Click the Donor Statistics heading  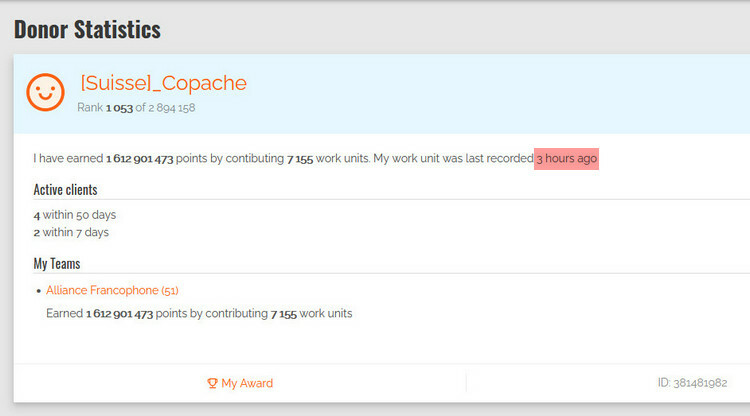pyautogui.click(x=87, y=29)
